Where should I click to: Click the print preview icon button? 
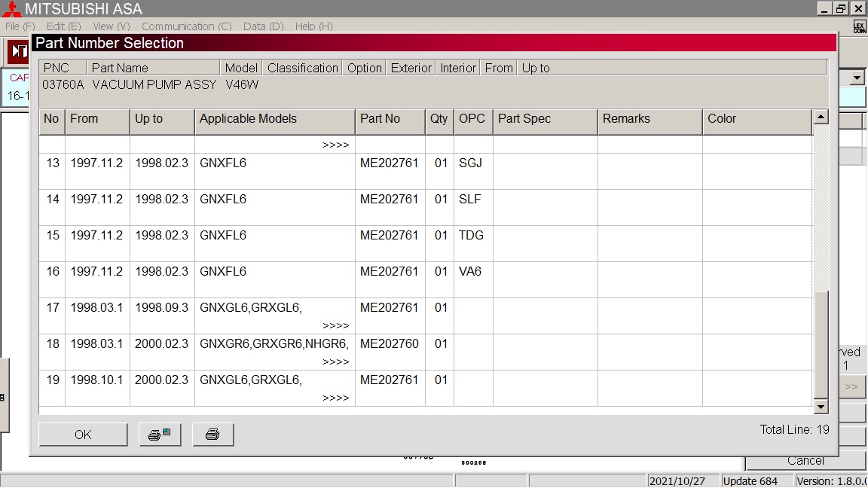tap(160, 435)
